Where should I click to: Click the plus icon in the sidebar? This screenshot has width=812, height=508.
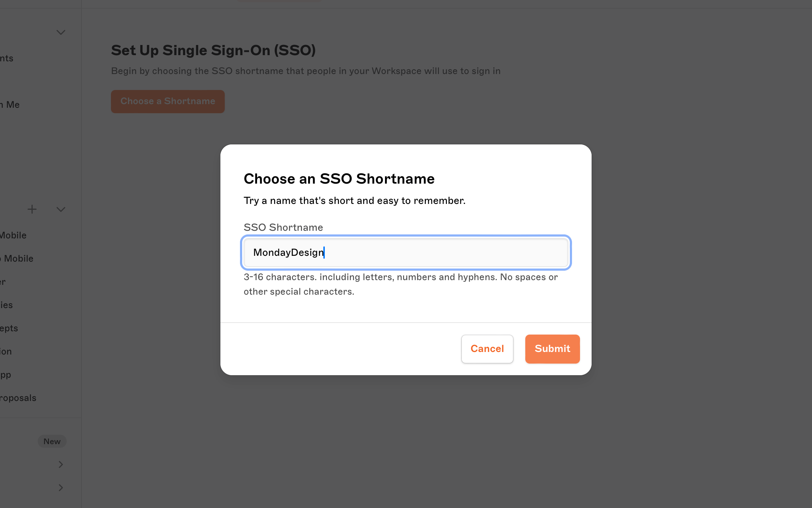[x=32, y=209]
